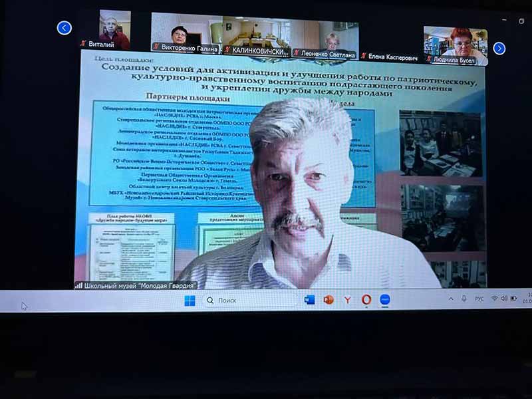
Task: Click muted mic icon beside Людмила Бусел
Action: click(x=429, y=59)
